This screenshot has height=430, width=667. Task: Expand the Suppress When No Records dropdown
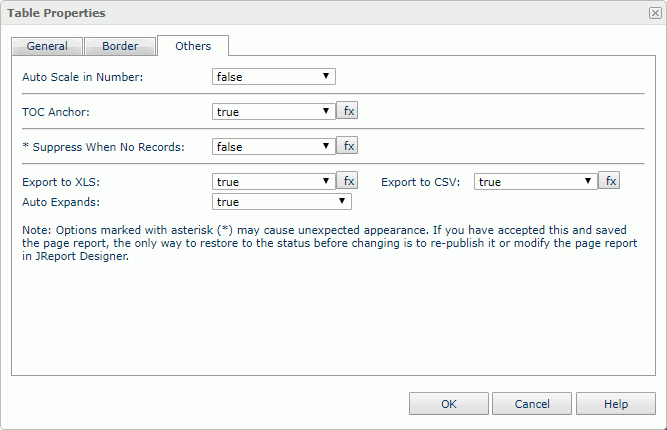(274, 146)
